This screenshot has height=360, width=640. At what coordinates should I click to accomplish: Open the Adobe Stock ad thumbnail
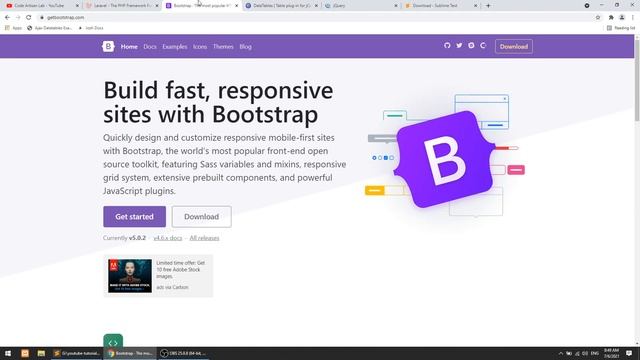[x=130, y=276]
